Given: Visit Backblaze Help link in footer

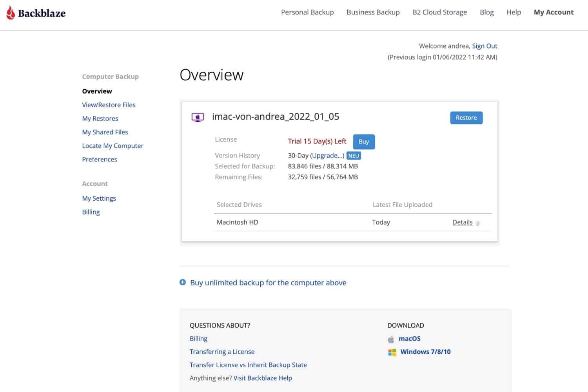Looking at the screenshot, I should click(263, 378).
